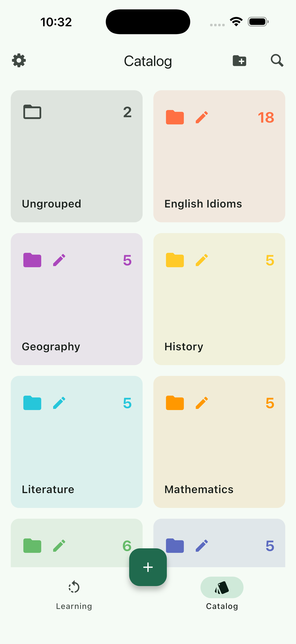Tap the purple pencil on Geography

tap(59, 260)
